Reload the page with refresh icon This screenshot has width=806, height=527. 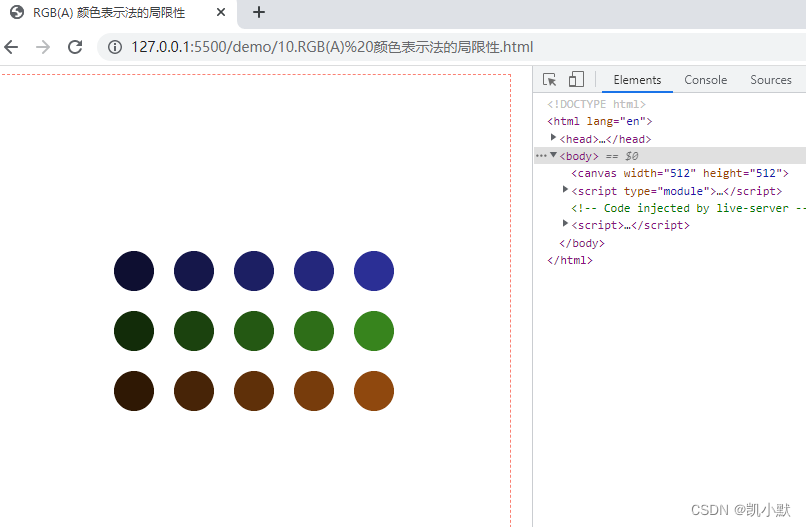coord(75,47)
